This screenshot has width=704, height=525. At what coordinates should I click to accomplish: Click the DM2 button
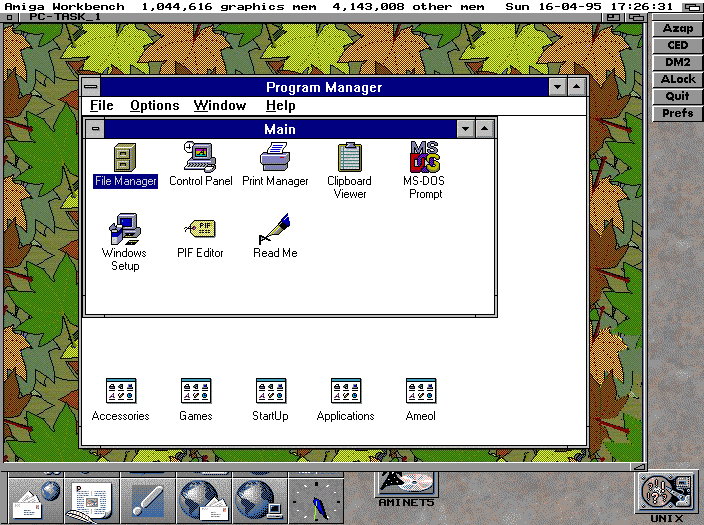pos(678,62)
